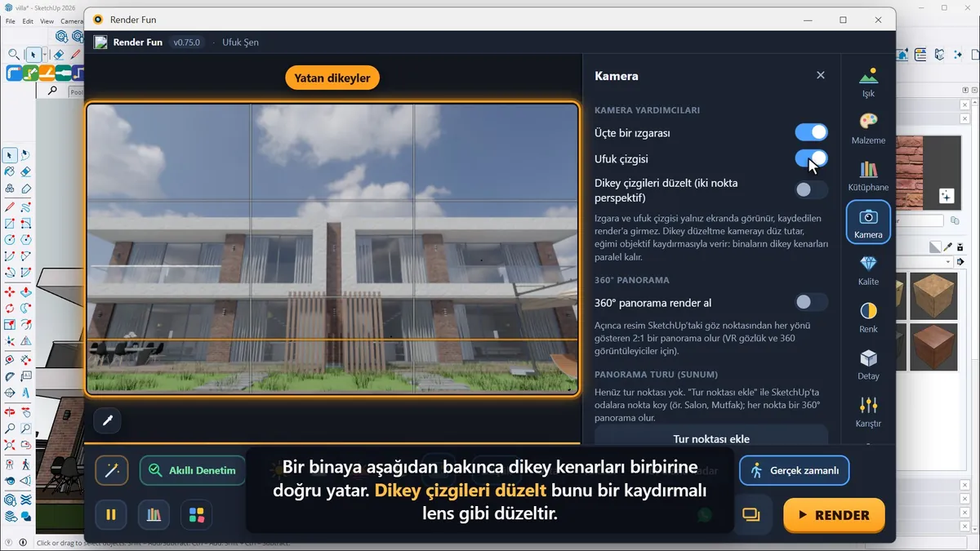The width and height of the screenshot is (980, 551).
Task: Open the Karıştır mixer panel
Action: [x=868, y=412]
